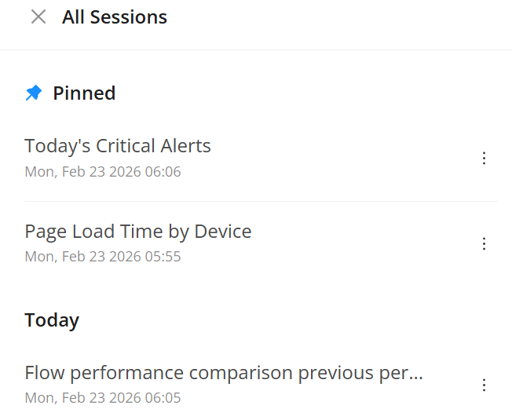The image size is (512, 420).
Task: Click empty space in the Page Load Time row
Action: pyautogui.click(x=361, y=243)
